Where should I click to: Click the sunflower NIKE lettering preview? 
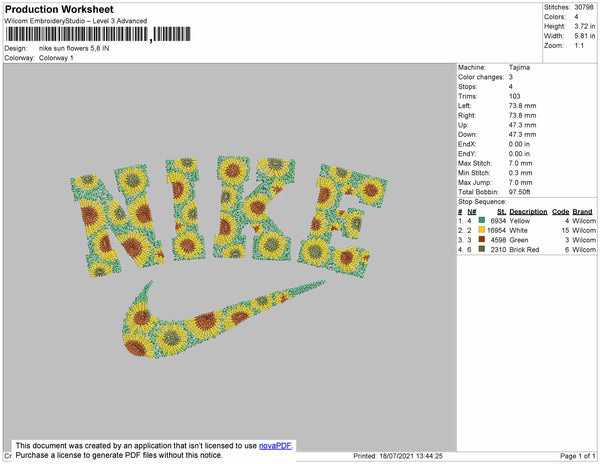[x=229, y=215]
